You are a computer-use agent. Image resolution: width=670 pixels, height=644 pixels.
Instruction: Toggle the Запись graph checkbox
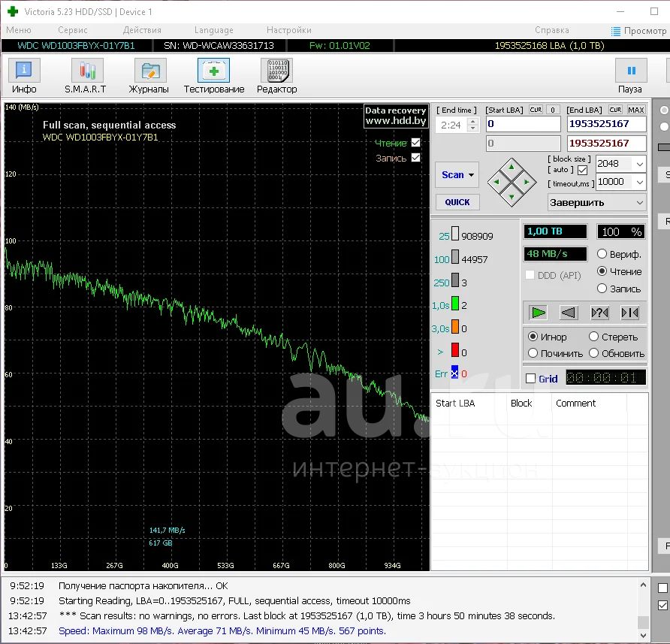point(416,158)
